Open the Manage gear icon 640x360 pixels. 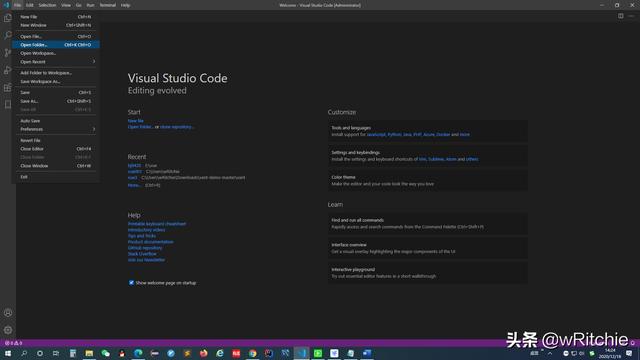click(8, 330)
